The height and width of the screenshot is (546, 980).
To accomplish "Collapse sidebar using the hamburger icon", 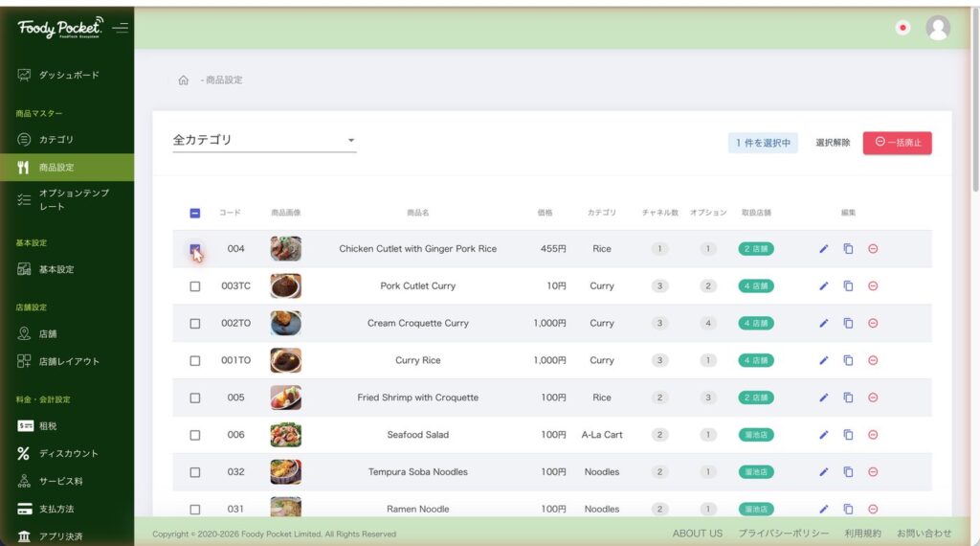I will pos(120,28).
